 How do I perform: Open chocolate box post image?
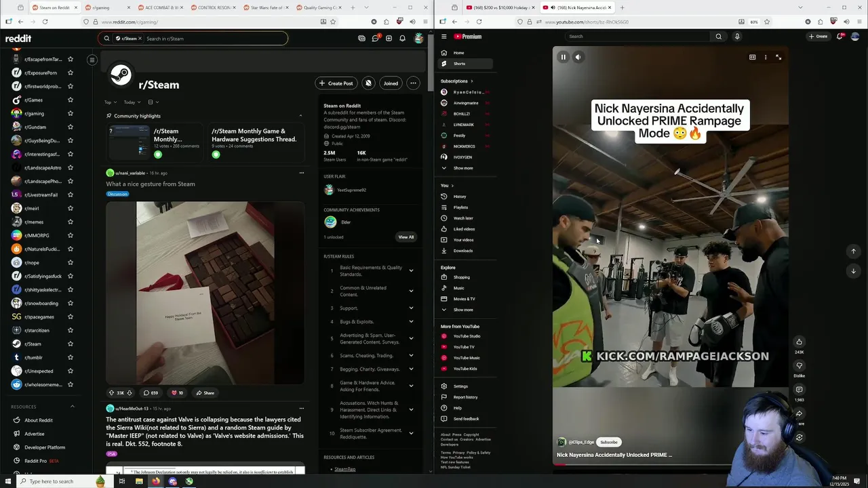(205, 293)
